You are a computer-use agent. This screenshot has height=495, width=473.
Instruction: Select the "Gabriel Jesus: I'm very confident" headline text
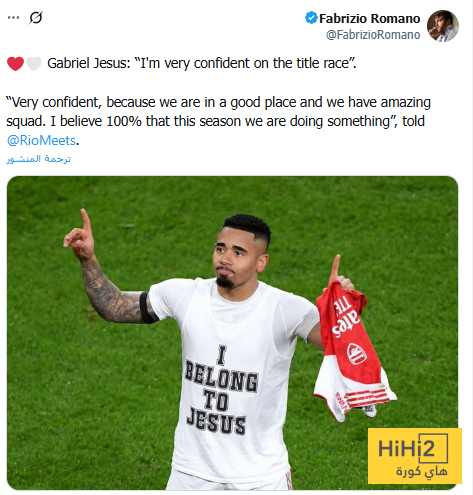coord(202,63)
